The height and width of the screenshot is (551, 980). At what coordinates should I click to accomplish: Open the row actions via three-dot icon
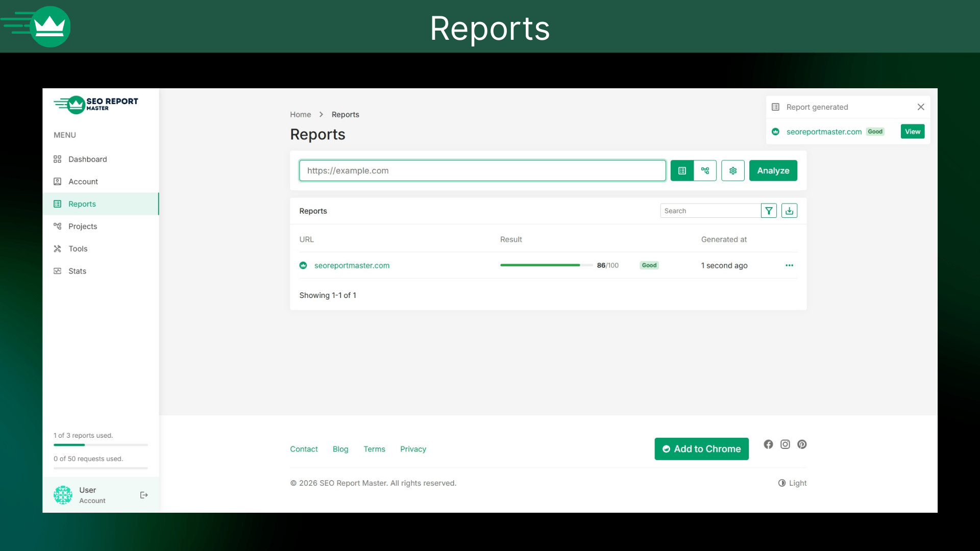click(789, 265)
